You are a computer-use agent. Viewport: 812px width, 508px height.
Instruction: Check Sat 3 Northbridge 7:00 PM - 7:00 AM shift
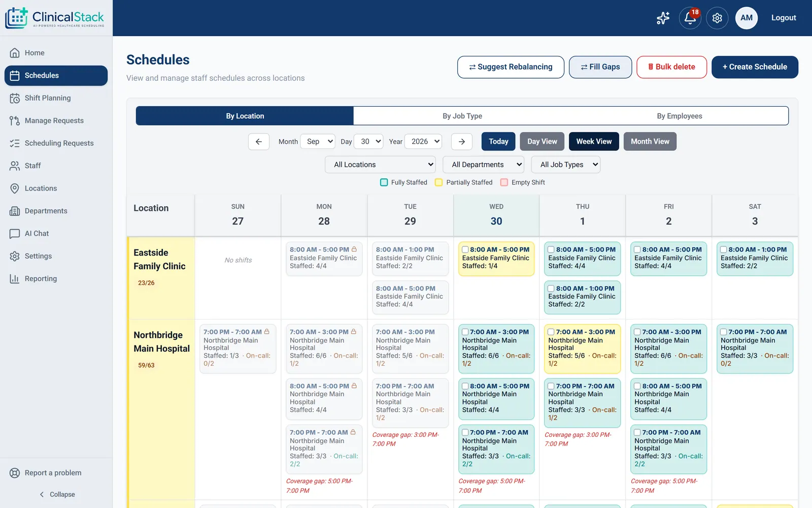(724, 332)
